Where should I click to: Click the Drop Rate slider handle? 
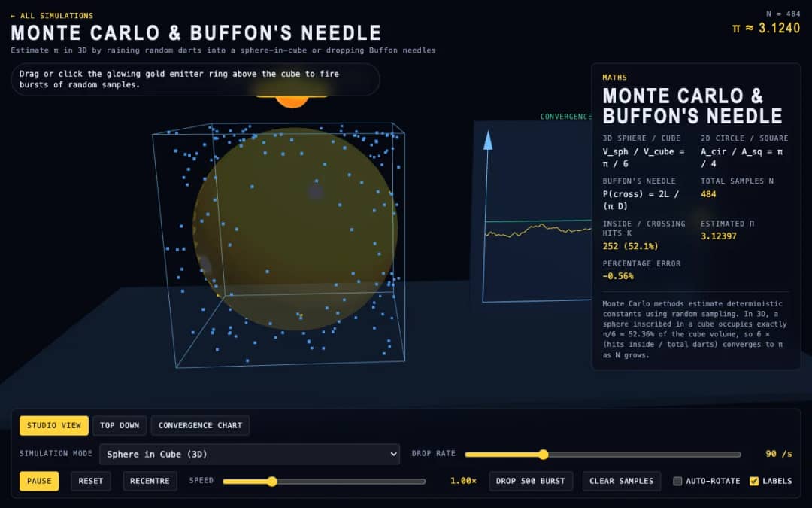pyautogui.click(x=543, y=455)
